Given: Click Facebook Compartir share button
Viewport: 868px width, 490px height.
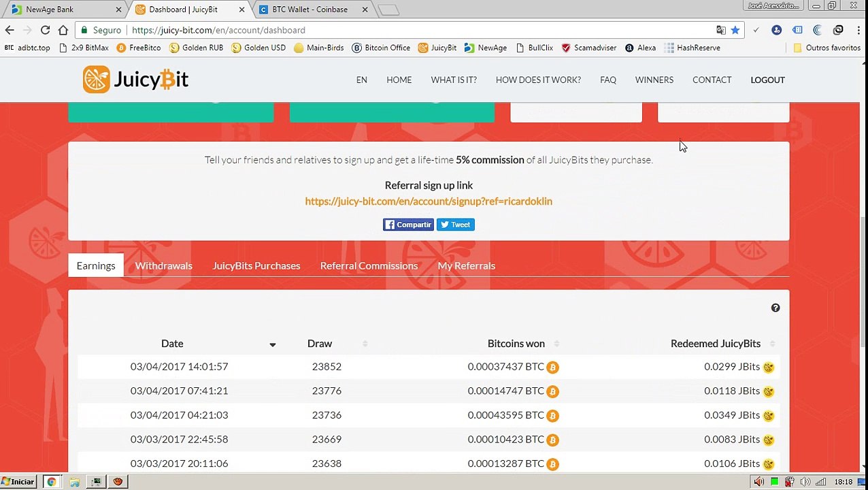Looking at the screenshot, I should pyautogui.click(x=408, y=225).
